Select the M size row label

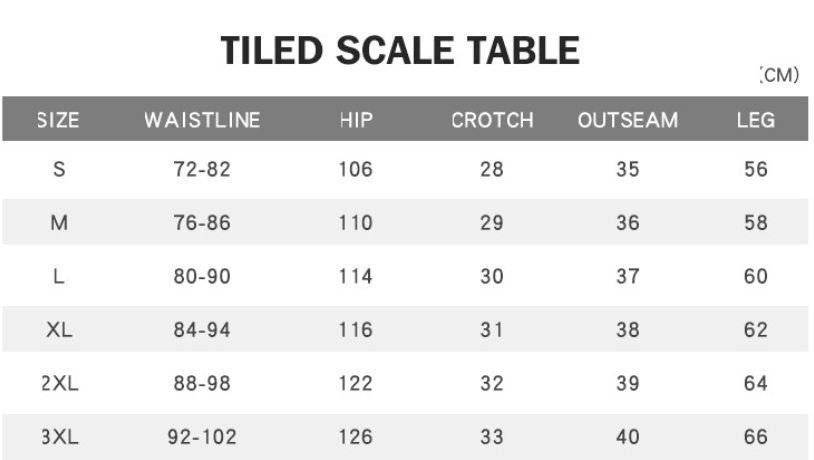point(59,223)
